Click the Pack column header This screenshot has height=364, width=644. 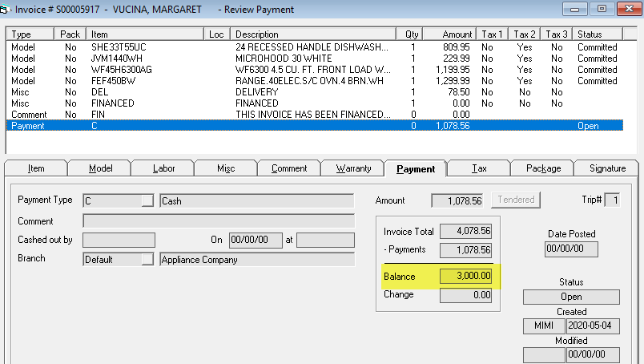click(70, 34)
